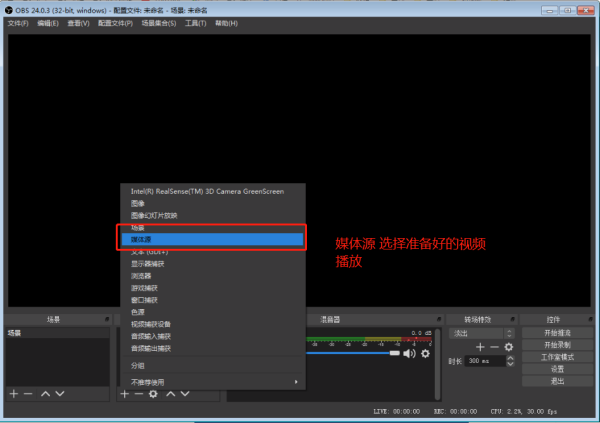Undock the 混音器 panel with its float icon
The image size is (600, 423).
[x=439, y=319]
